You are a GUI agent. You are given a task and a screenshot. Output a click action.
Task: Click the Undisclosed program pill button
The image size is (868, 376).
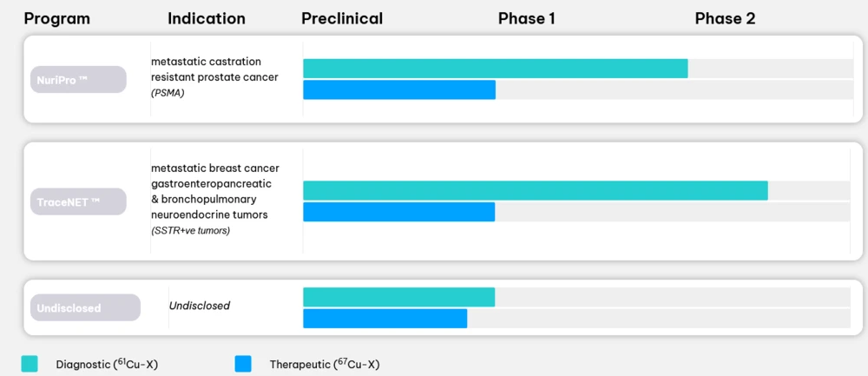point(85,307)
